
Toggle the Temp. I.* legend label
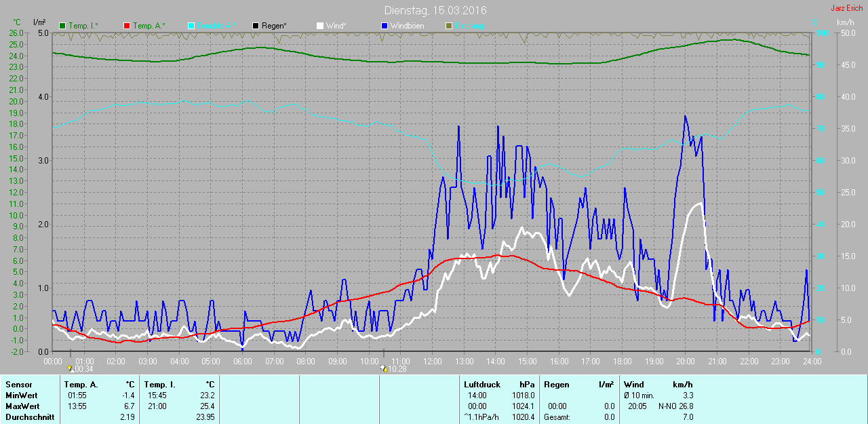click(83, 26)
